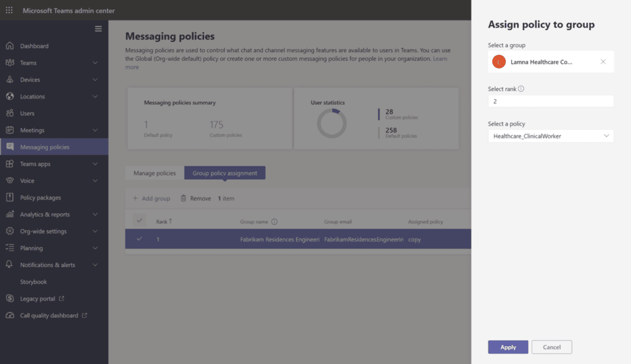Click the Select rank info icon
The width and height of the screenshot is (631, 364).
pyautogui.click(x=521, y=89)
